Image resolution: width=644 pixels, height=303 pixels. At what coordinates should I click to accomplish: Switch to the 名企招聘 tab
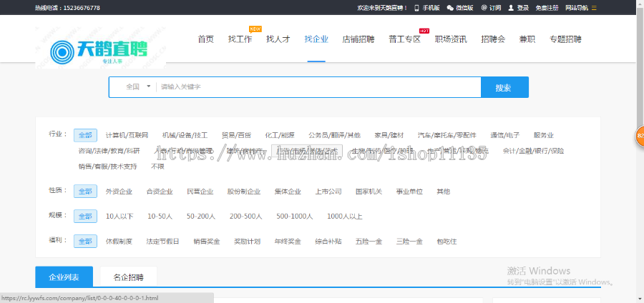(x=129, y=277)
